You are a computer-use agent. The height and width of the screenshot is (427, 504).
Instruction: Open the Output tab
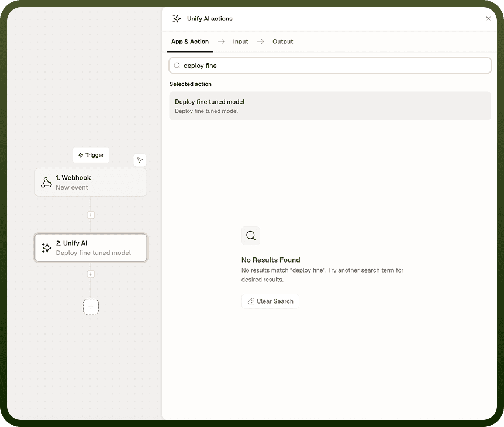pos(282,42)
